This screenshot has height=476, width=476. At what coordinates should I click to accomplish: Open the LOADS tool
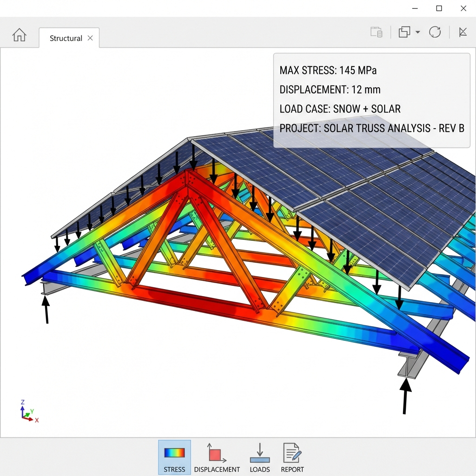pos(260,457)
